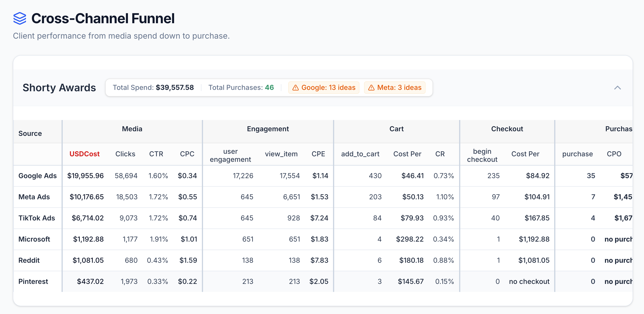The height and width of the screenshot is (314, 644).
Task: Collapse the Shorty Awards panel
Action: coord(617,88)
